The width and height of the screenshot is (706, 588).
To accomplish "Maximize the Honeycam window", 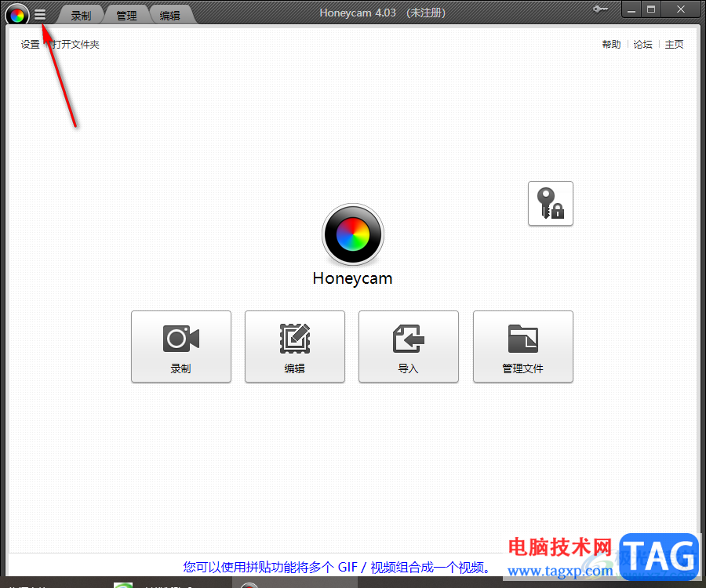I will tap(651, 9).
